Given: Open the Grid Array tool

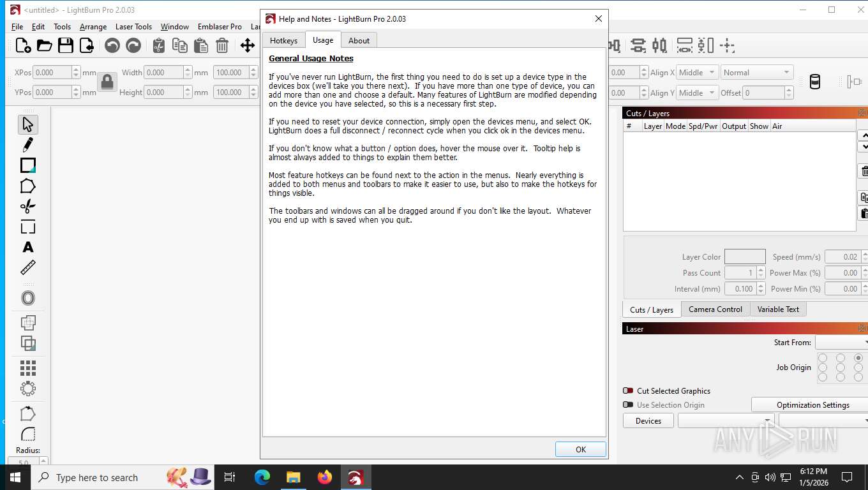Looking at the screenshot, I should coord(27,368).
